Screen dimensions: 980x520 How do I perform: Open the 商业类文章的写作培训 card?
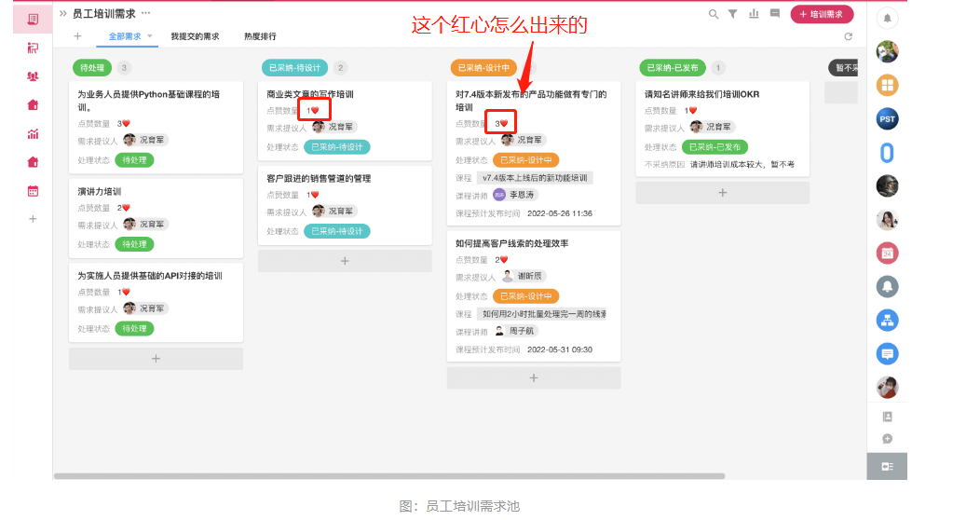pyautogui.click(x=345, y=120)
